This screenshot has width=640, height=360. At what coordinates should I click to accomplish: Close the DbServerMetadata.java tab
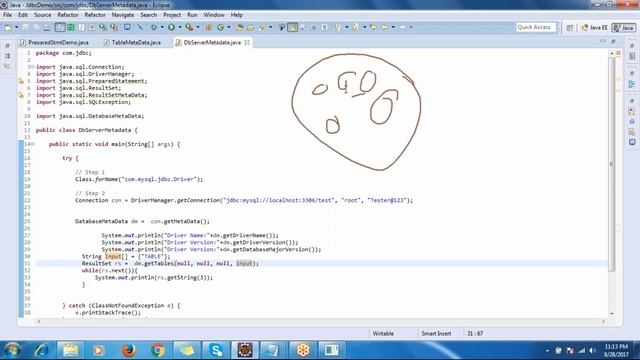(247, 42)
